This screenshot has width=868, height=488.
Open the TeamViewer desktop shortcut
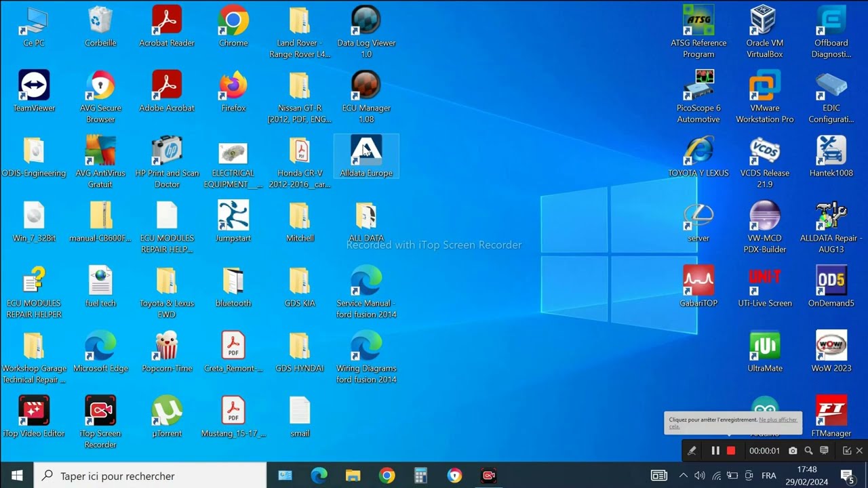click(x=34, y=91)
